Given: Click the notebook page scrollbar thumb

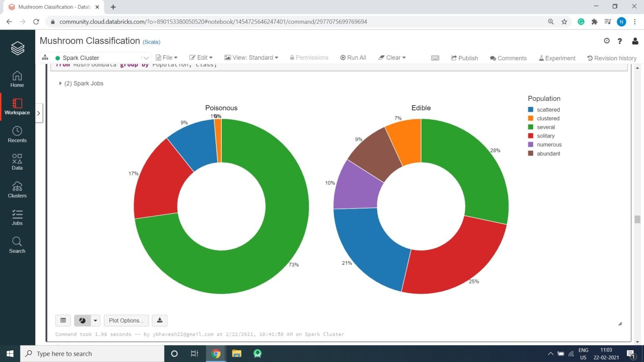Looking at the screenshot, I should [x=637, y=220].
